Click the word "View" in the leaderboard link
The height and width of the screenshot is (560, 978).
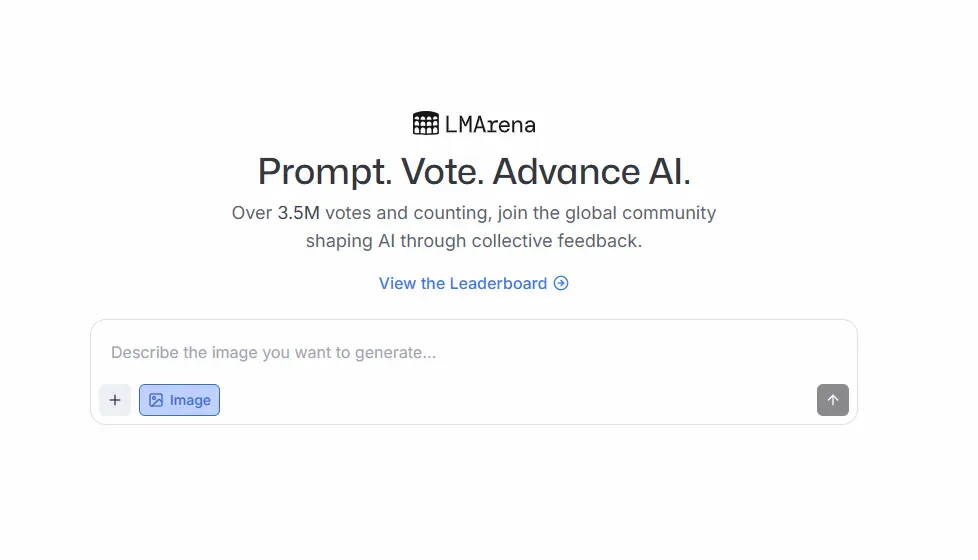[397, 283]
